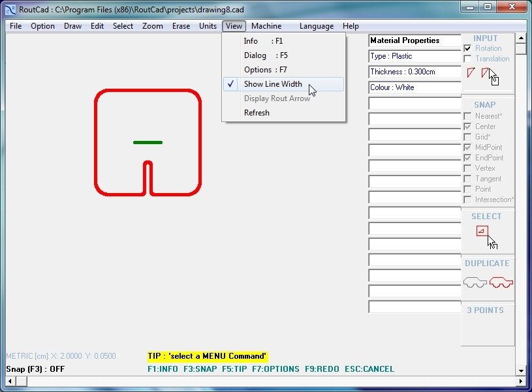Toggle Show Line Width menu entry

click(284, 84)
